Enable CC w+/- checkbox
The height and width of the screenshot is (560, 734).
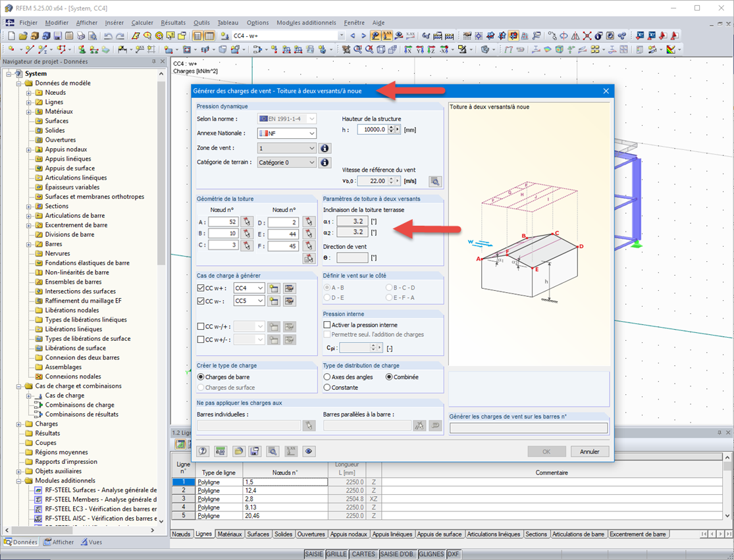201,340
